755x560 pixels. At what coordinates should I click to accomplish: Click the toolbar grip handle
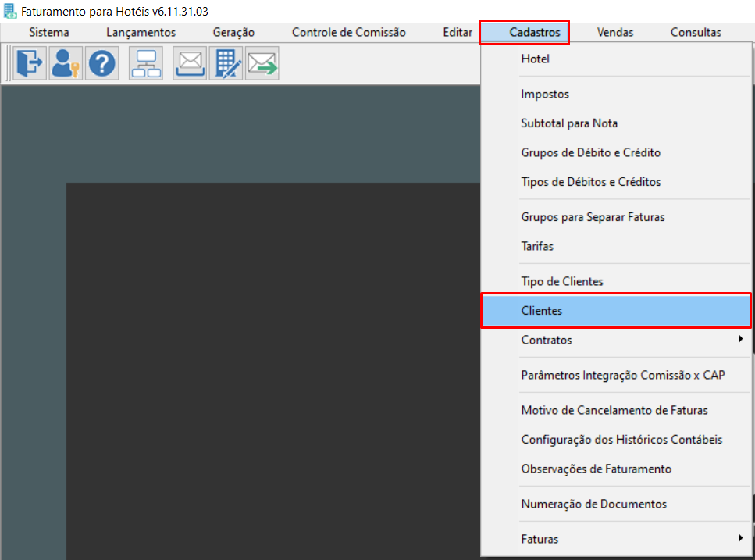(8, 63)
